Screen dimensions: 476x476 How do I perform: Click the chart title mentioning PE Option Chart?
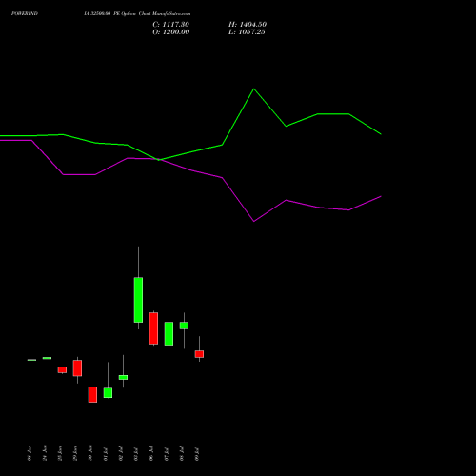coord(137,13)
